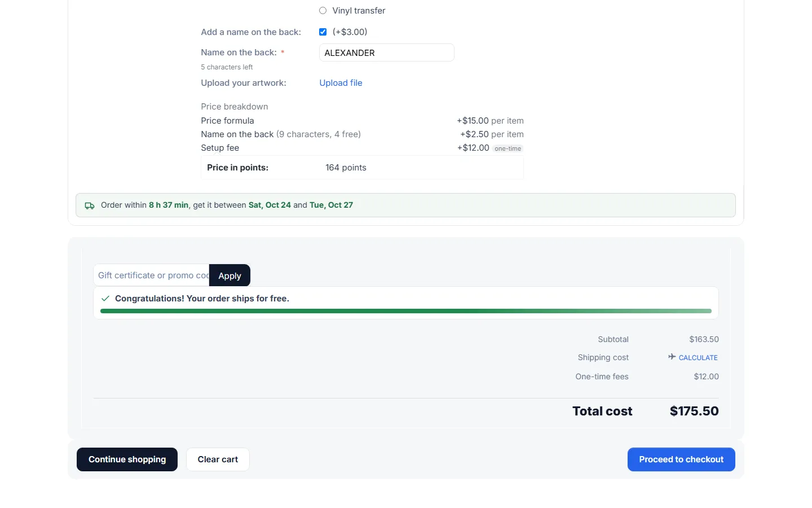Click the '164 points' value
Screen dimensions: 812x508
(346, 168)
